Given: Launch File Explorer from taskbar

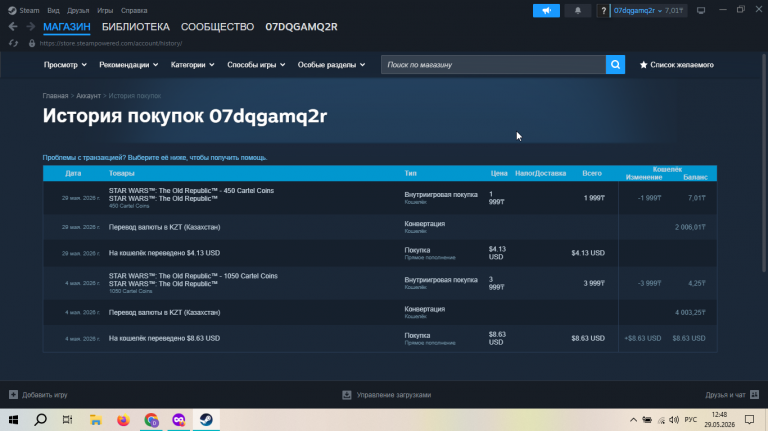Looking at the screenshot, I should [96, 420].
